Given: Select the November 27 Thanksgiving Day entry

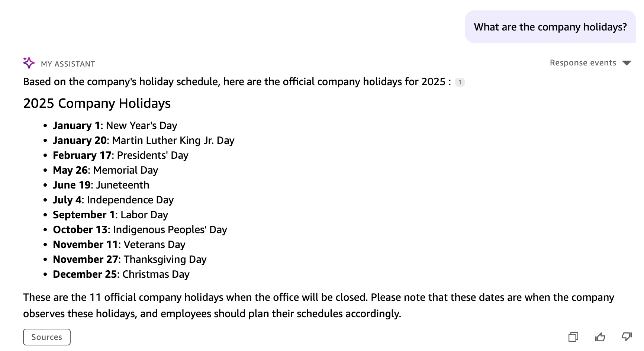Looking at the screenshot, I should (x=130, y=260).
